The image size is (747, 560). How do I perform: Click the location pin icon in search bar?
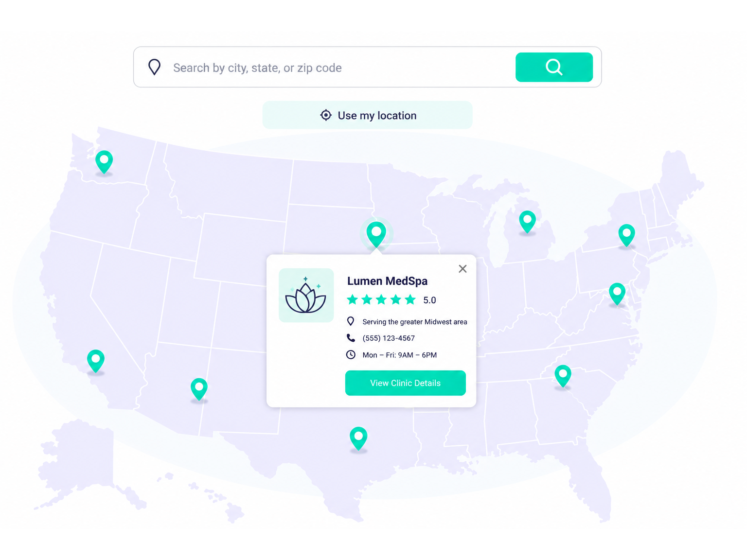pos(154,67)
